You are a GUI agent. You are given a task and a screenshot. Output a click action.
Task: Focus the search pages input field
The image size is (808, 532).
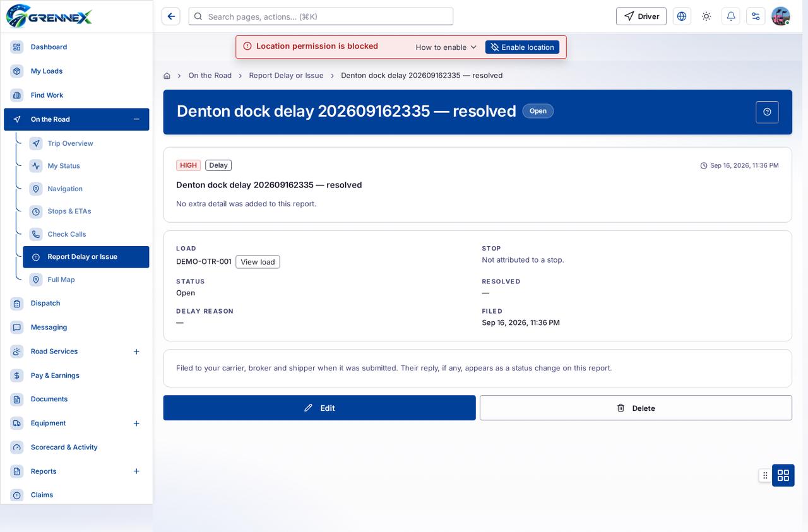point(321,16)
